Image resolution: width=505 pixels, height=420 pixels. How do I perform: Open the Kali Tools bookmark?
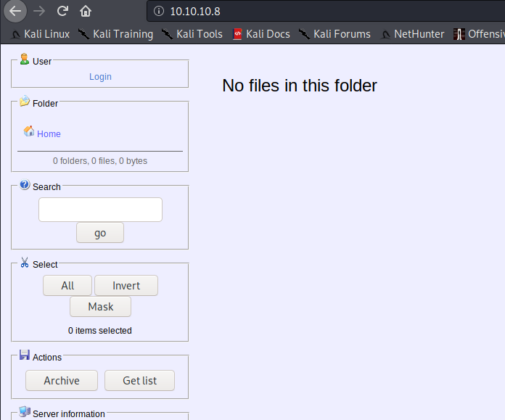[x=192, y=34]
